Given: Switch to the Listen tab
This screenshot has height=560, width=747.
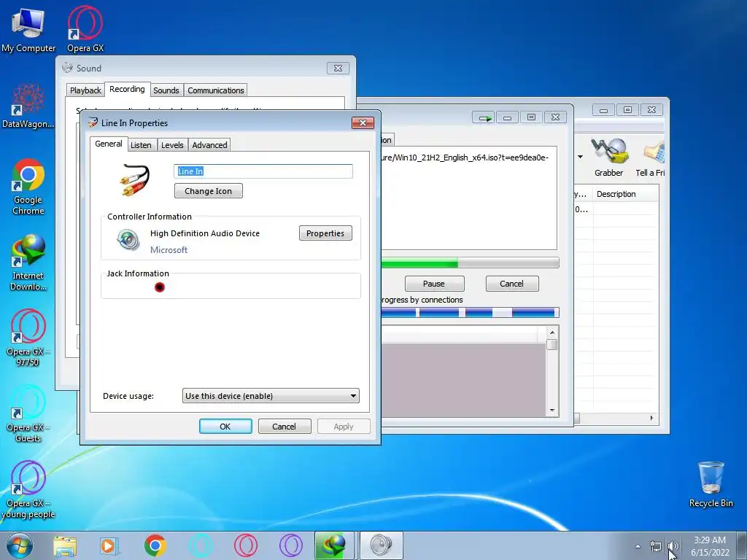Looking at the screenshot, I should (141, 145).
